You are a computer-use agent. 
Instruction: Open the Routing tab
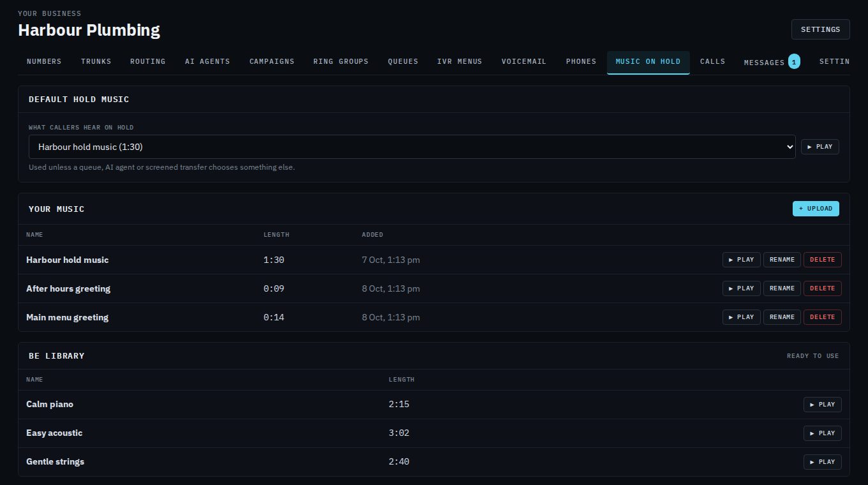pyautogui.click(x=147, y=62)
